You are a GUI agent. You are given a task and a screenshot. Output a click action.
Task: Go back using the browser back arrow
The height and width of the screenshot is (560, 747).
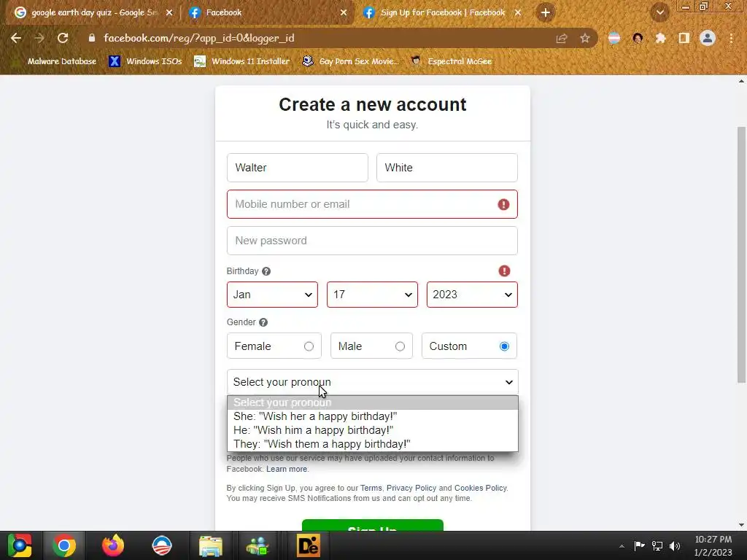[x=16, y=38]
